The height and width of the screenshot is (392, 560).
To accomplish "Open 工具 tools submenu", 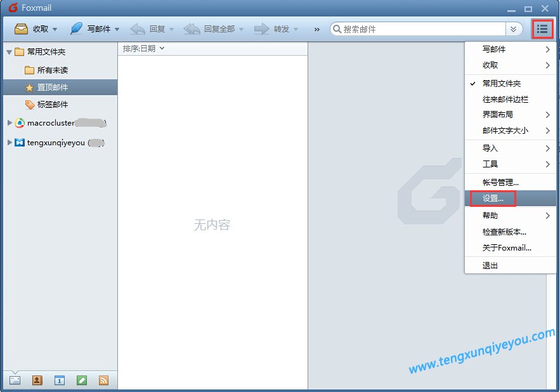I will point(511,164).
